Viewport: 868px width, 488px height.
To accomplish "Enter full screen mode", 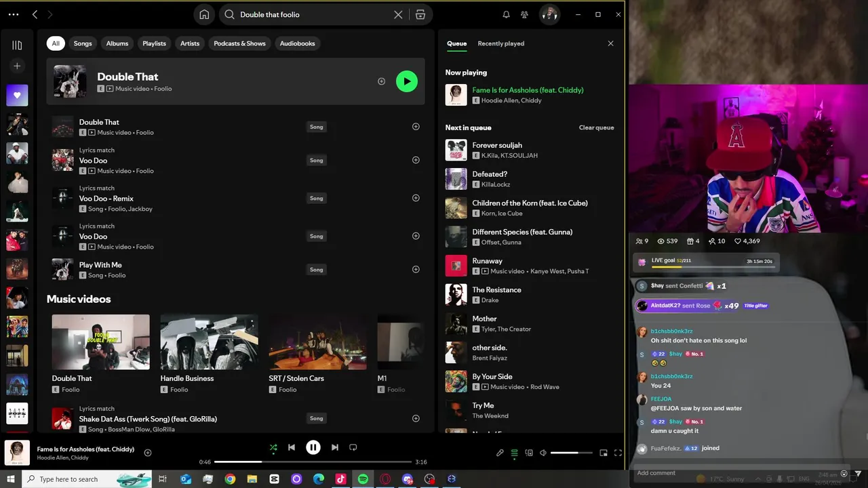I will point(618,453).
